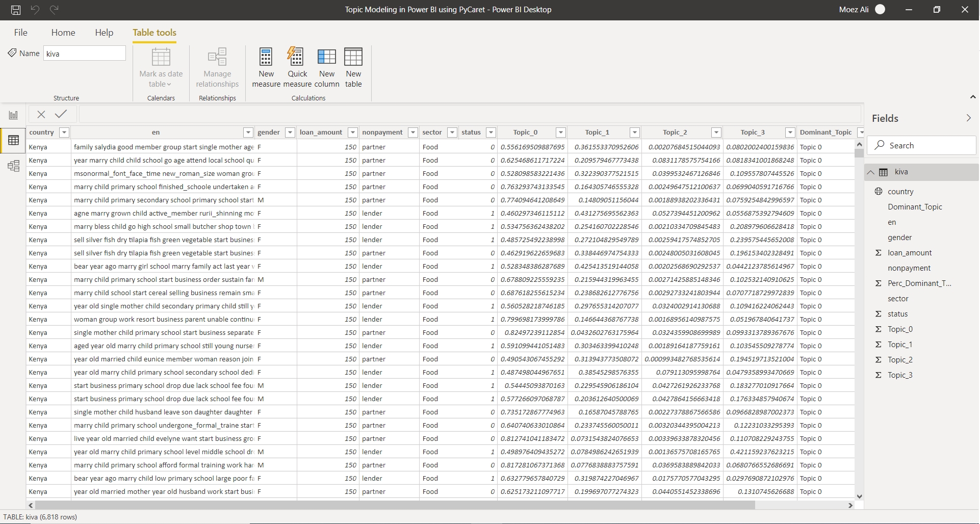Open the Home tab

click(63, 33)
